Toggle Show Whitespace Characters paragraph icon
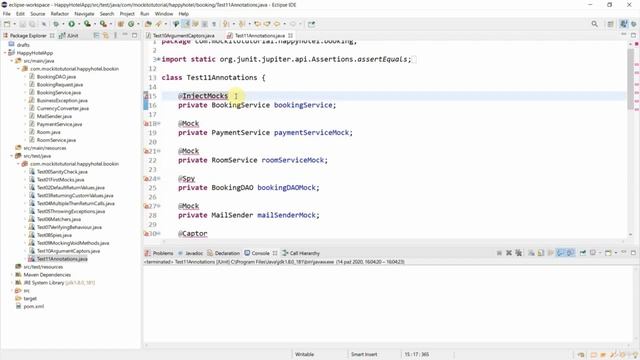The image size is (640, 360). tap(214, 24)
